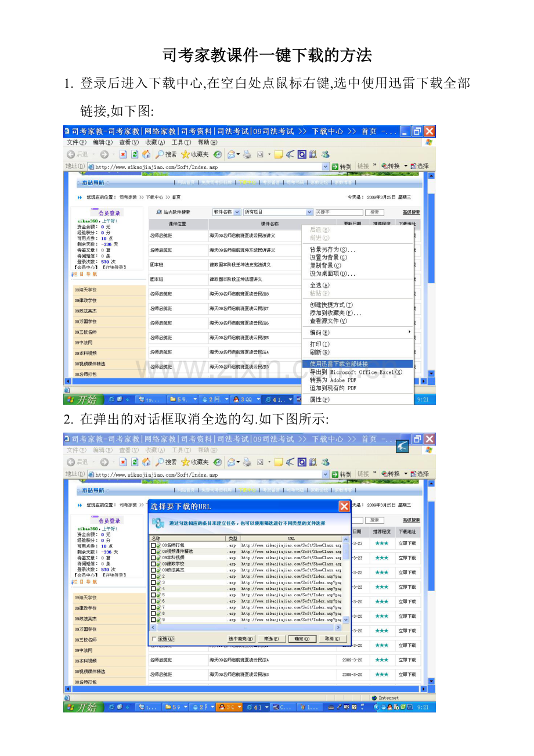
Task: Click 搜索 magnifier in the URL-dialog browser toolbar
Action: 159,462
